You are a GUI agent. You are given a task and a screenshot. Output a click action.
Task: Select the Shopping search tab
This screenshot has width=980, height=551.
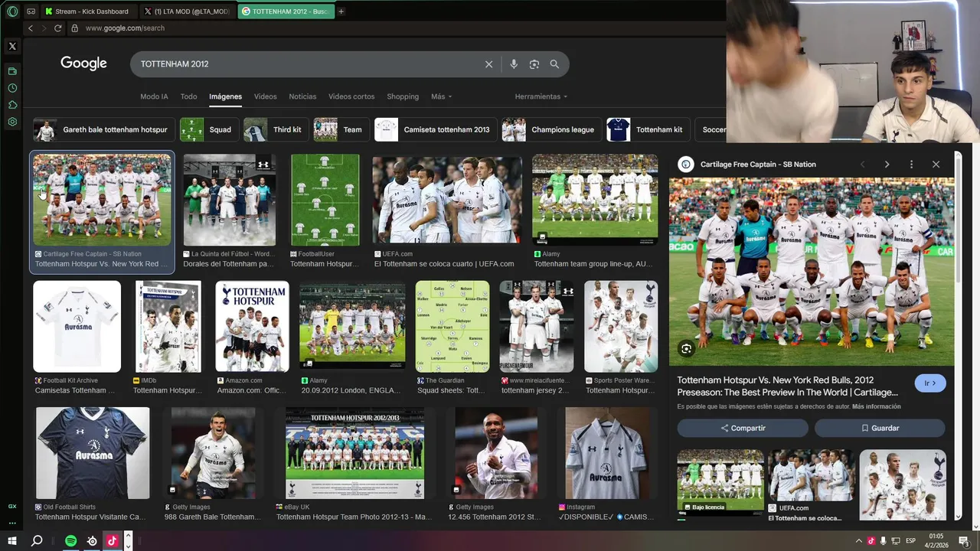point(403,97)
